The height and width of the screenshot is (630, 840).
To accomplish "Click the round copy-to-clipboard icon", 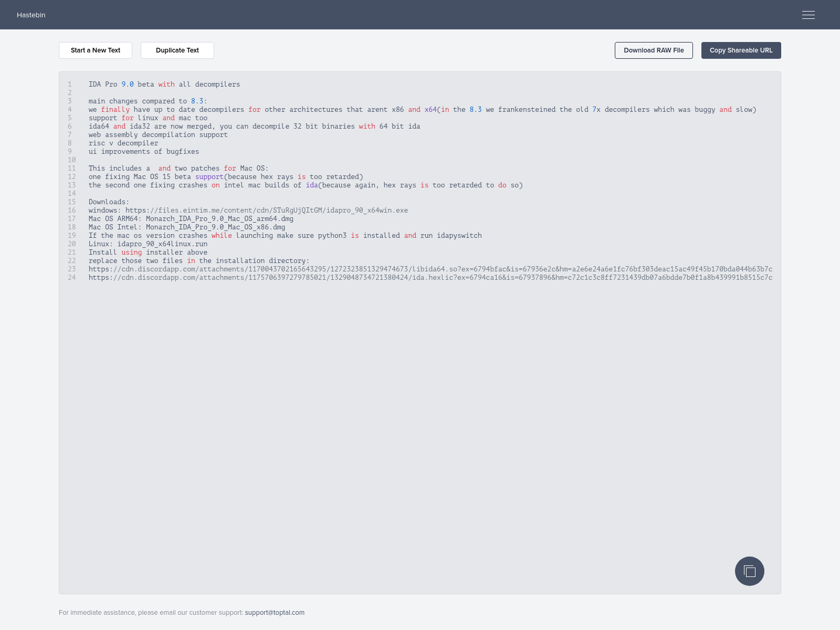I will point(750,571).
